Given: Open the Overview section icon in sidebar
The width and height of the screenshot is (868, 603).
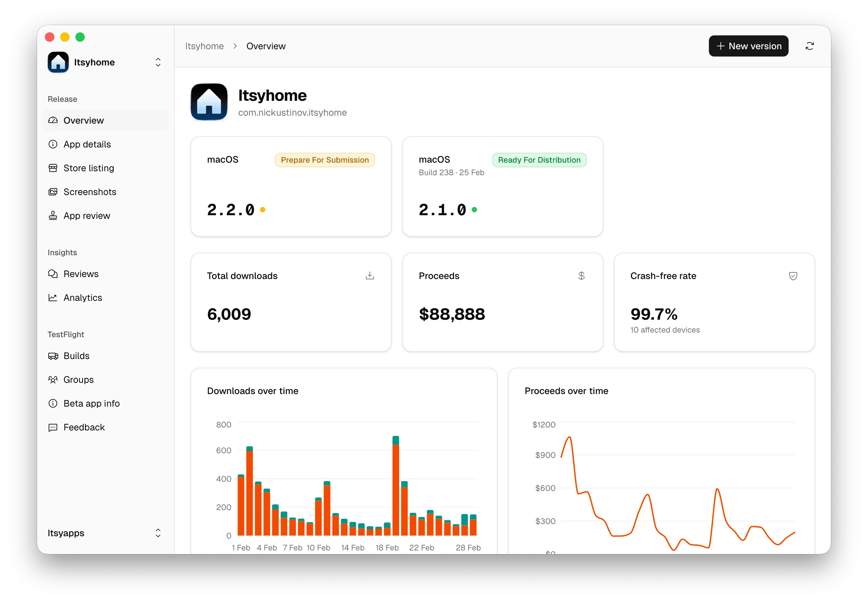Looking at the screenshot, I should tap(53, 120).
